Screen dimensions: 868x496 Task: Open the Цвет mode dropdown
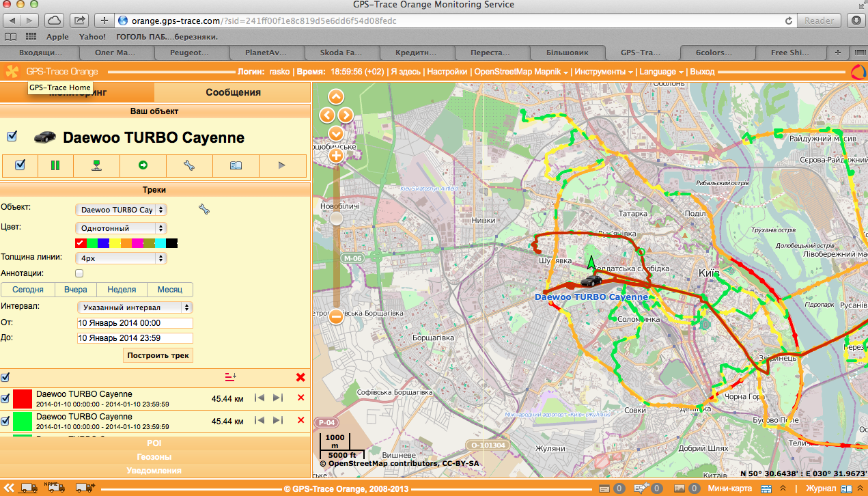pos(121,228)
